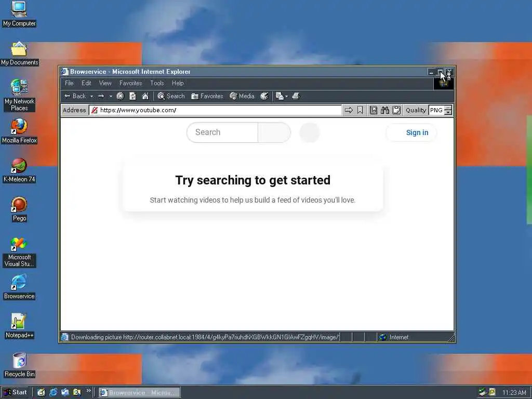Launch K-Meleon 74 desktop shortcut
Image resolution: width=532 pixels, height=399 pixels.
pos(19,170)
